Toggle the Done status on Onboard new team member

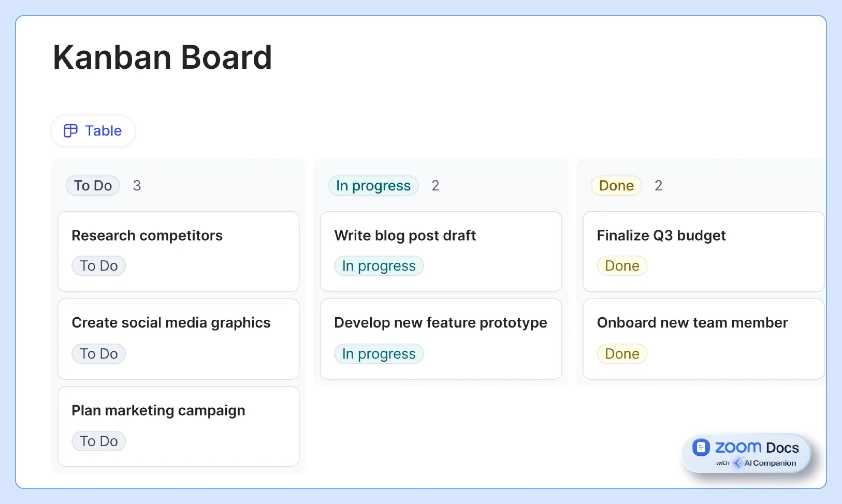[621, 353]
